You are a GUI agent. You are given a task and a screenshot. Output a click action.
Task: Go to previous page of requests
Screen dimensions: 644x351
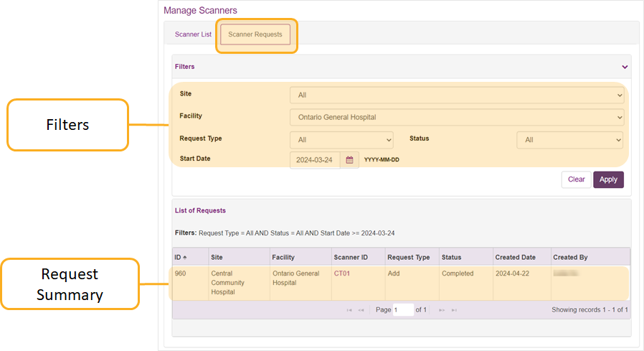(361, 310)
